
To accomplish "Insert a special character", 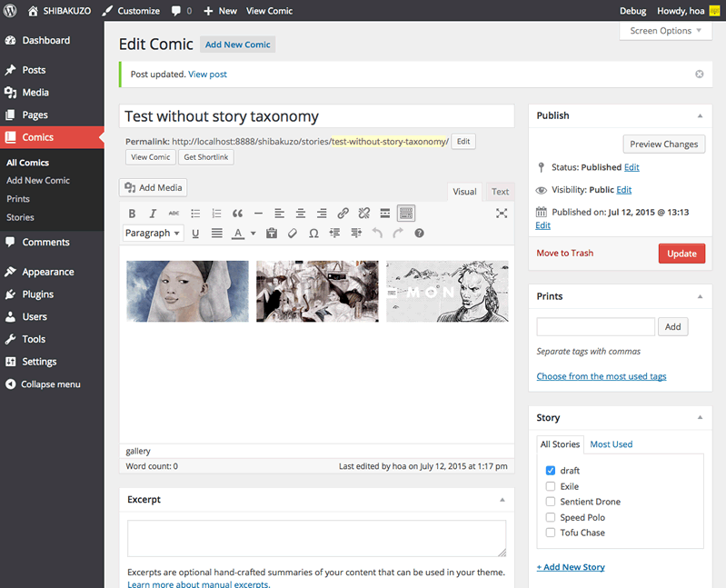I will 313,234.
